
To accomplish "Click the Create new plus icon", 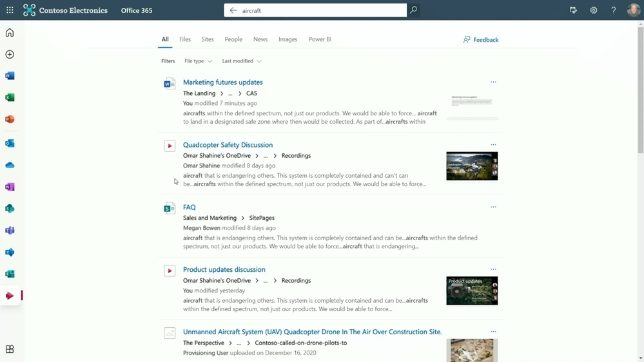I will [10, 55].
